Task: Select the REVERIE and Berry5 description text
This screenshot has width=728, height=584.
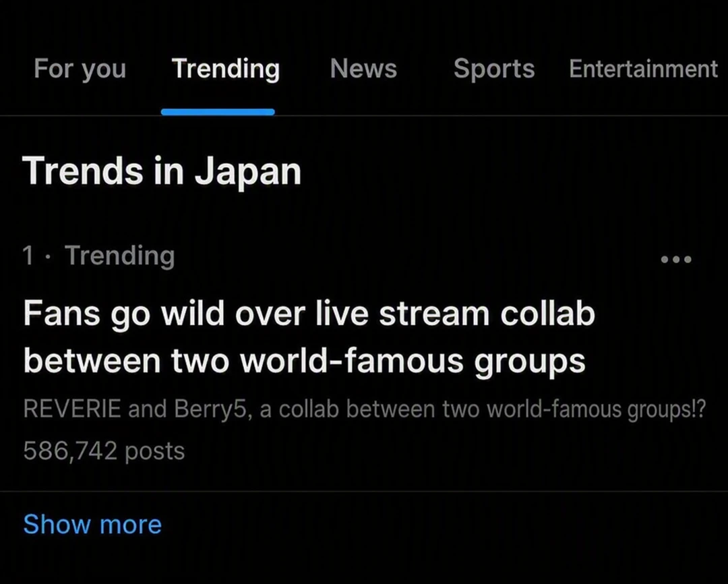Action: click(x=365, y=409)
